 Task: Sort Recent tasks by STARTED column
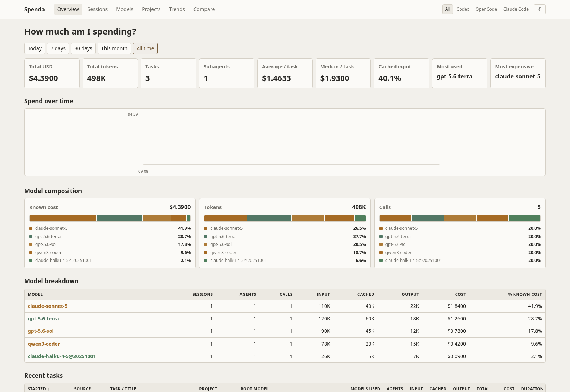[x=38, y=389]
